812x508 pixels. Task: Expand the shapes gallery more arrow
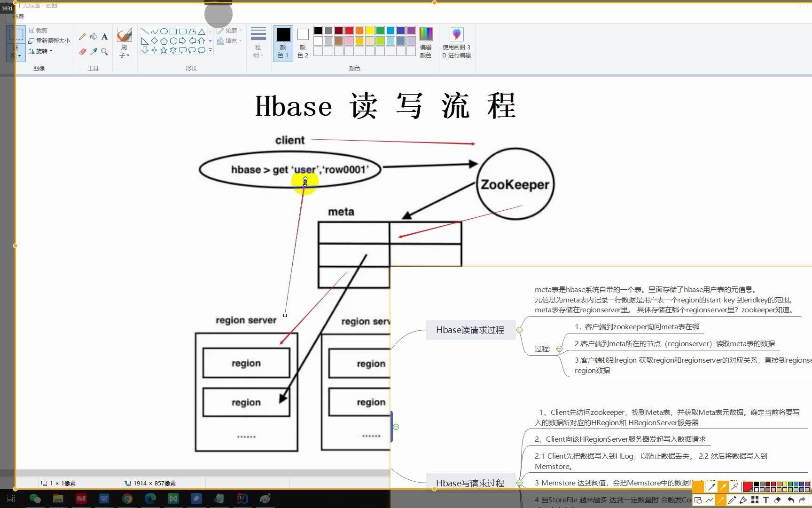click(x=210, y=50)
